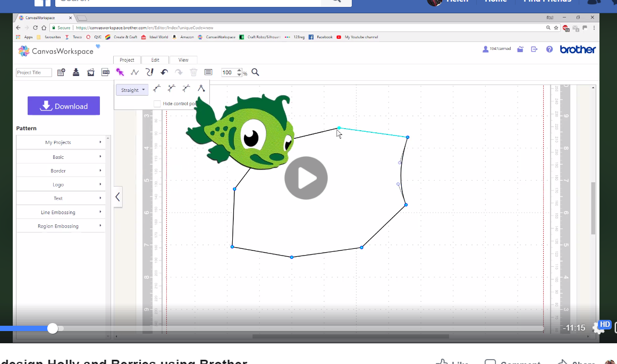Click the browser address bar URL

145,28
